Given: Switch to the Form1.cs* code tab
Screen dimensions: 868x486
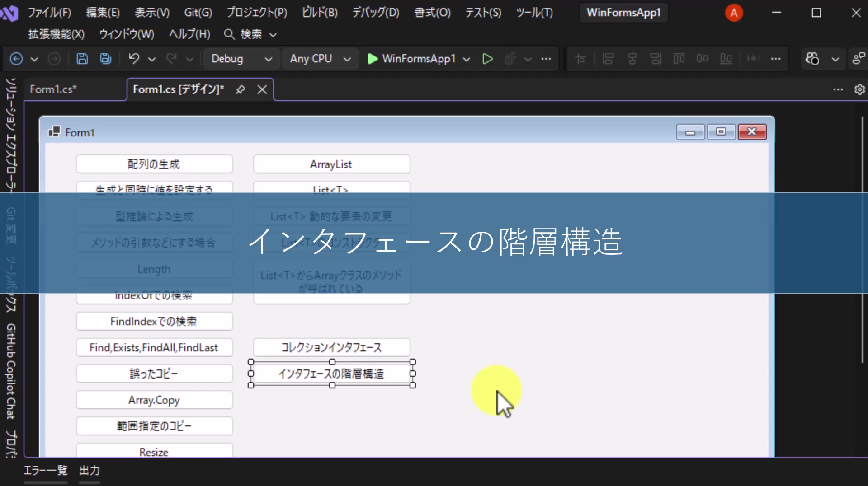Looking at the screenshot, I should [53, 89].
